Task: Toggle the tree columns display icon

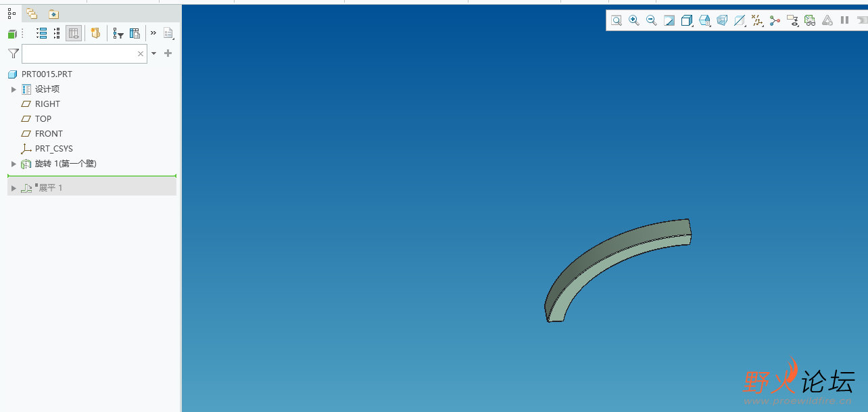Action: (74, 33)
